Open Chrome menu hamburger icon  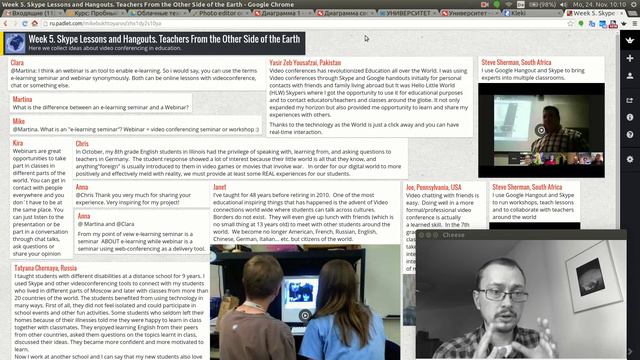635,24
